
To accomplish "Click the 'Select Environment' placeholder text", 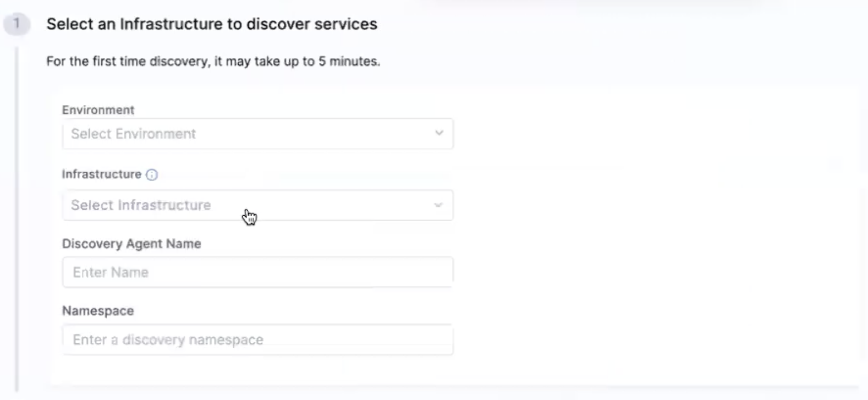I will (x=133, y=134).
